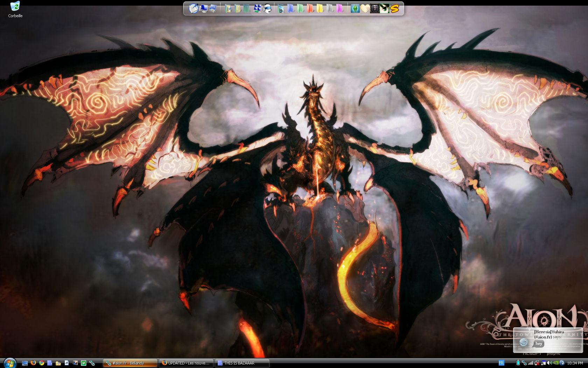Open the red folder in top dock
This screenshot has width=588, height=368.
click(310, 8)
